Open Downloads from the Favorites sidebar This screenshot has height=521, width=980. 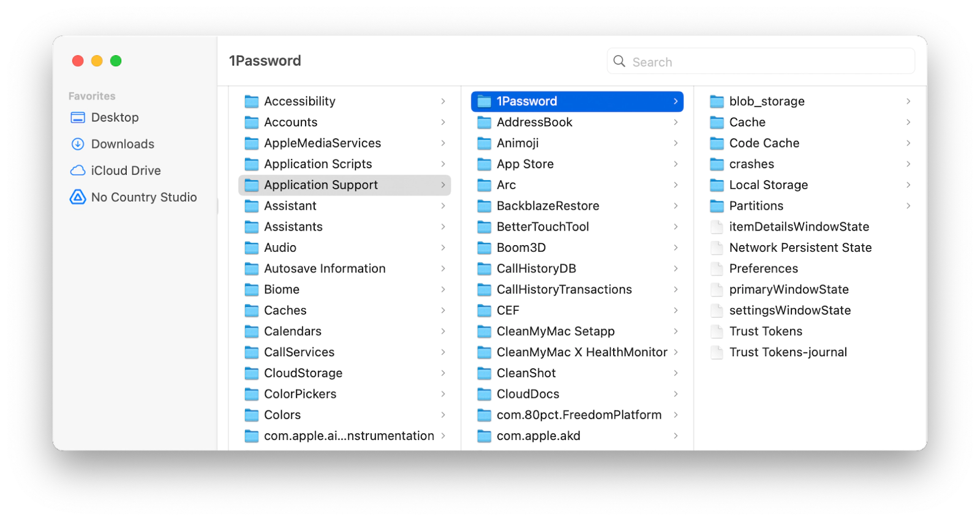(x=123, y=144)
